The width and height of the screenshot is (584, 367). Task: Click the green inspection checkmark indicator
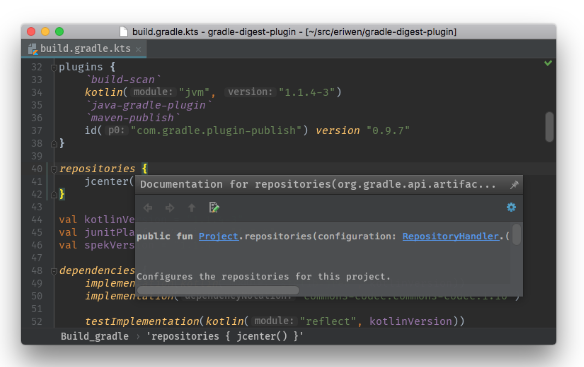coord(548,63)
